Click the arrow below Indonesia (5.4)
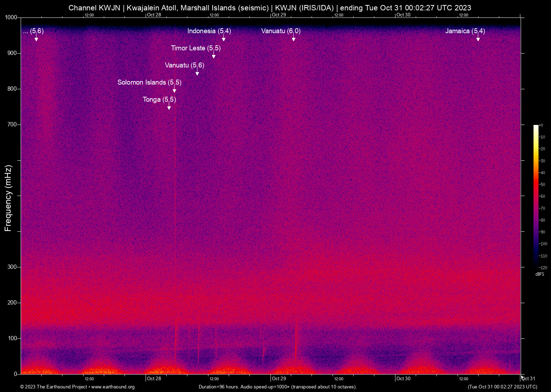The image size is (551, 392). (x=223, y=39)
